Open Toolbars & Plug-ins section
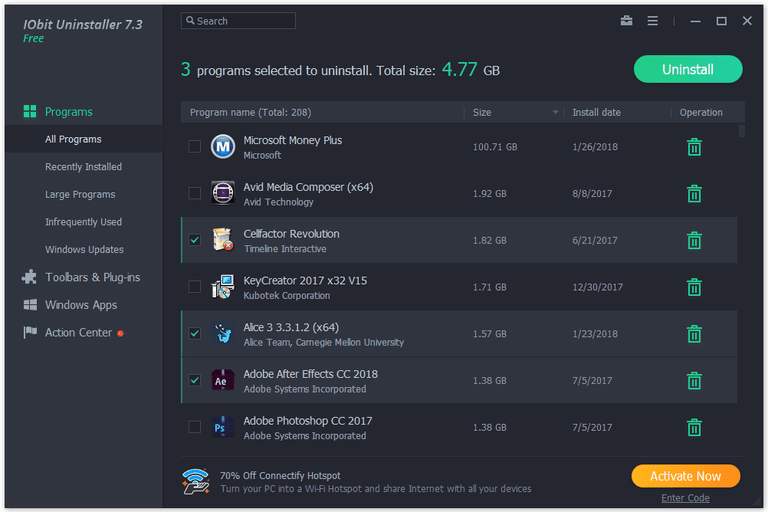Viewport: 768px width, 512px height. pos(93,277)
